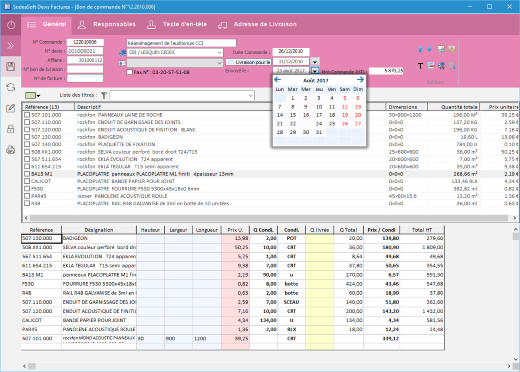The image size is (520, 372).
Task: Click the blue and red lines icon
Action: (x=431, y=66)
